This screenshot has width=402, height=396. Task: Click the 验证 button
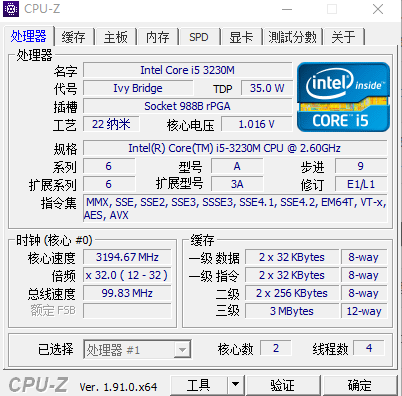click(283, 385)
